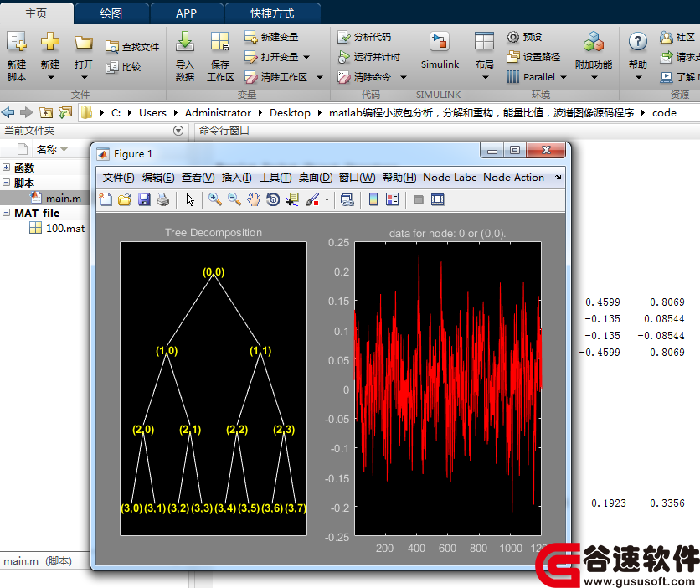Image resolution: width=700 pixels, height=588 pixels.
Task: Click the Help question mark icon
Action: coord(638,42)
